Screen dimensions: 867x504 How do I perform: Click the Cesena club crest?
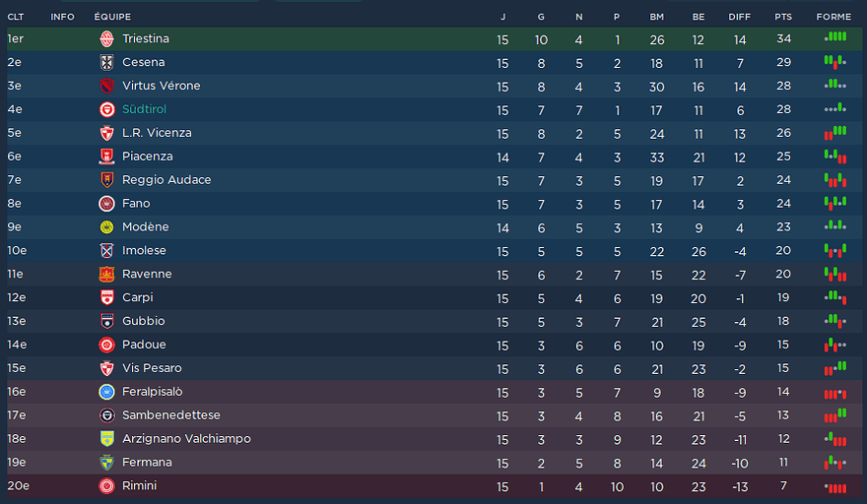(x=106, y=63)
